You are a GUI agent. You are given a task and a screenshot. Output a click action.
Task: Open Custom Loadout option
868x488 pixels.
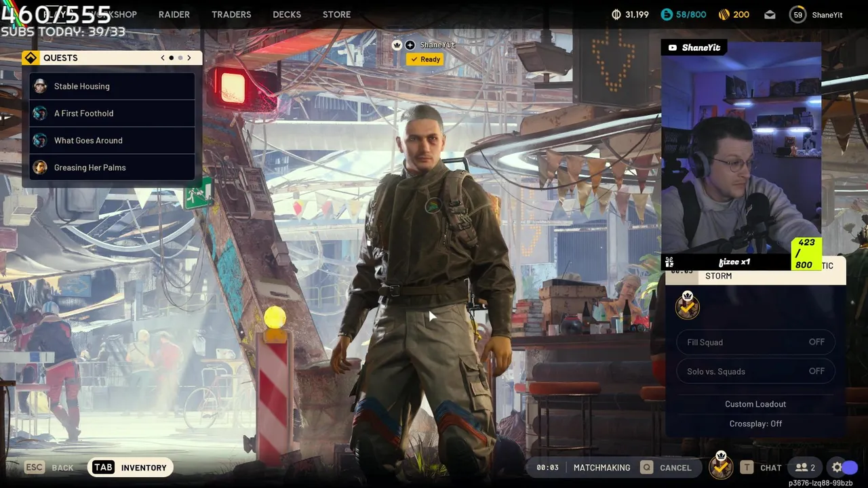pos(755,404)
